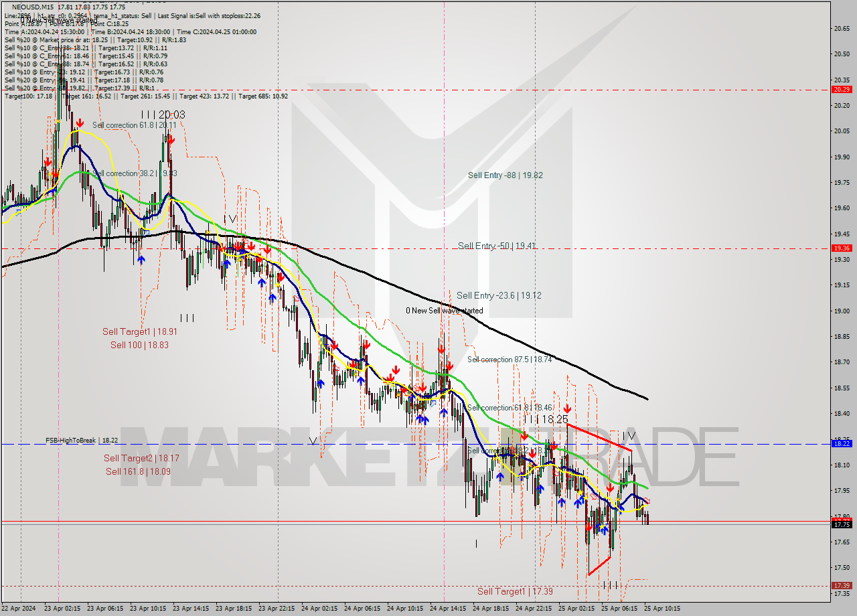Select the 'Sell correction 61.8 | 20.11' label
Viewport: 857px width, 616px height.
[135, 125]
